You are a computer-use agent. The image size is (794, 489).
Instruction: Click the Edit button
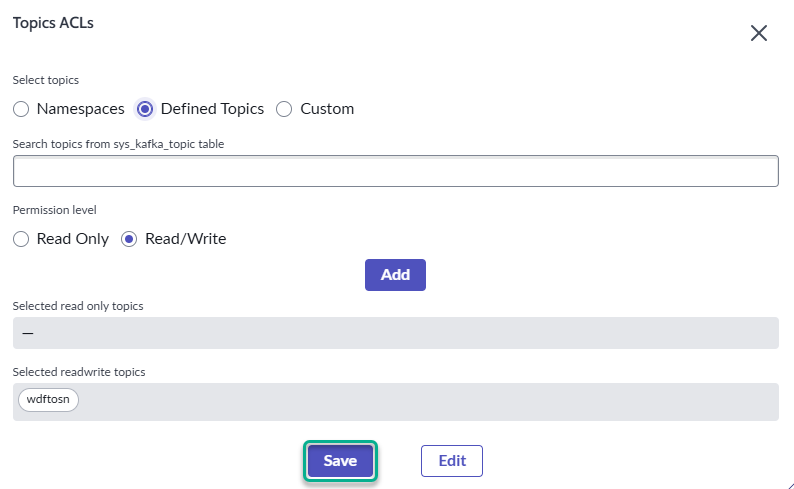[x=452, y=461]
